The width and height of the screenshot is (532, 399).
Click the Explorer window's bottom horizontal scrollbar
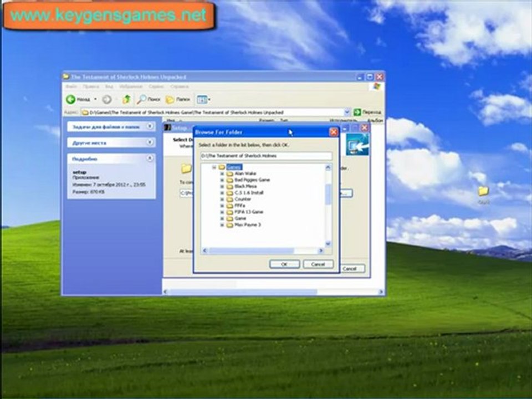click(x=273, y=292)
